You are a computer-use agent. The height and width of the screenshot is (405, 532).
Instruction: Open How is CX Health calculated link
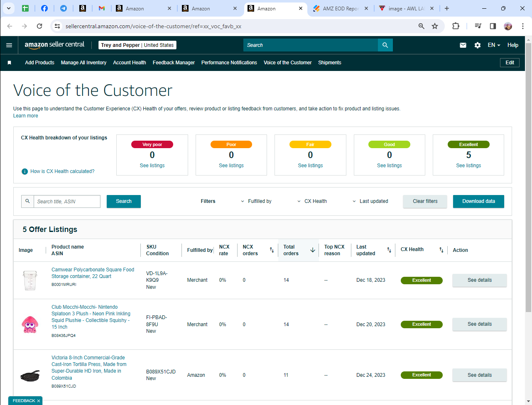click(x=62, y=171)
